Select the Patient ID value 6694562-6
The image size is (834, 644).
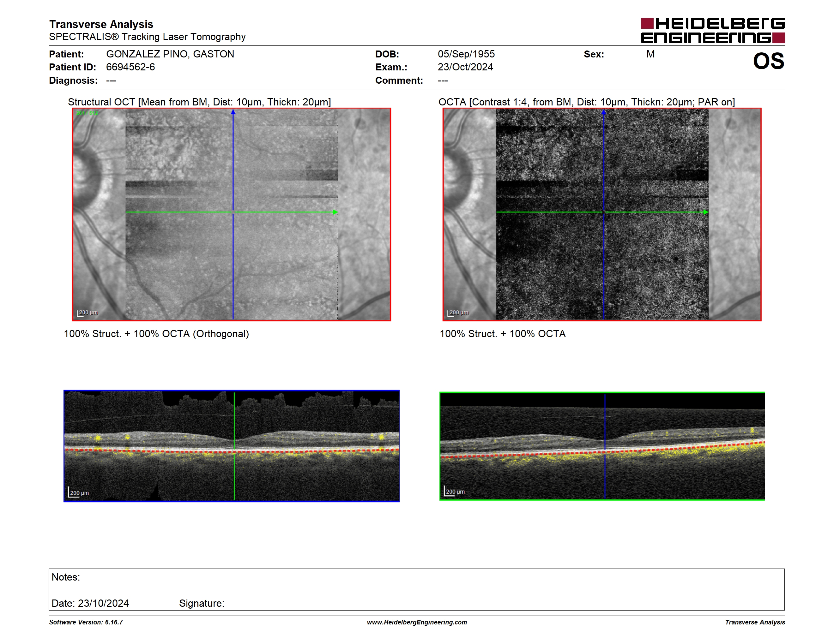pos(130,67)
